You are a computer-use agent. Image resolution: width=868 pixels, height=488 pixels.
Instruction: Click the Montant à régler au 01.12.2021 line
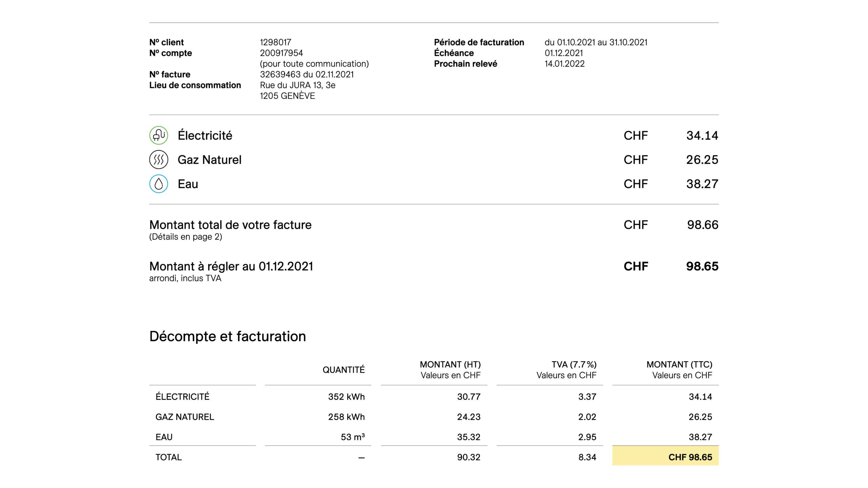click(x=231, y=266)
